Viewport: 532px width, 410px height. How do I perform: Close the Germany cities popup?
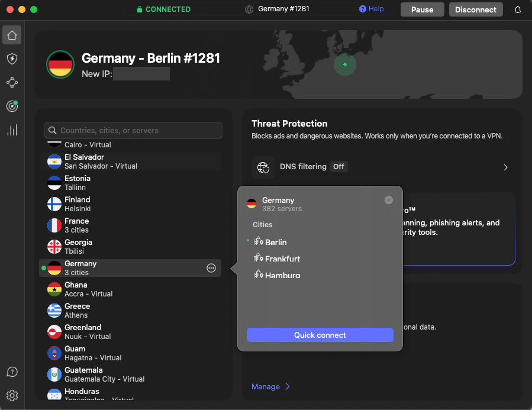point(389,200)
